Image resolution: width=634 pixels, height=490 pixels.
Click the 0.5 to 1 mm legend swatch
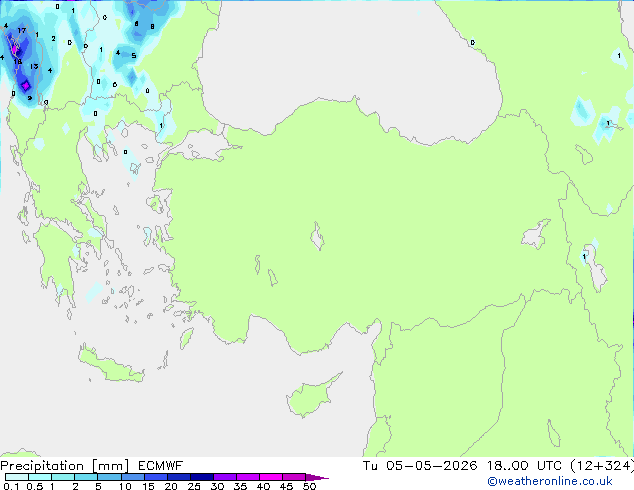point(40,477)
